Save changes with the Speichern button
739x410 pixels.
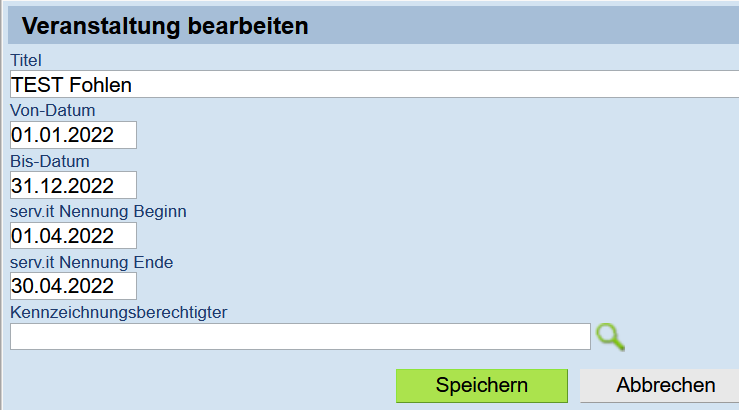(482, 385)
